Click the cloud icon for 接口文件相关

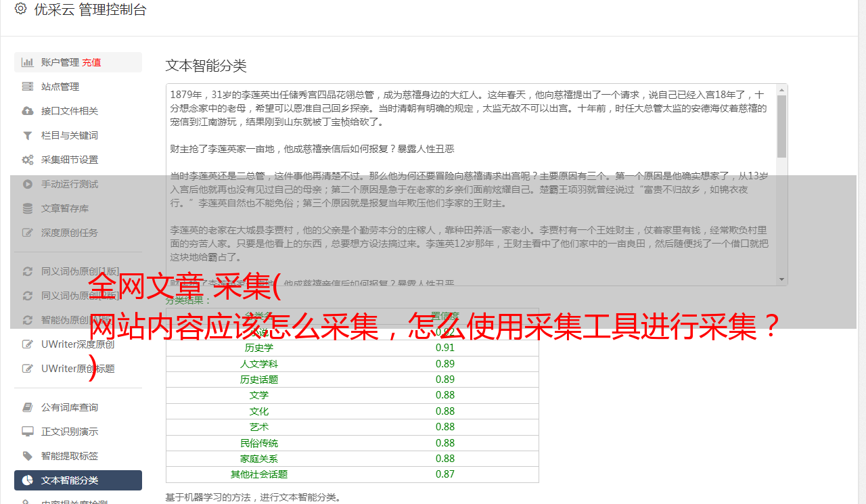point(28,111)
